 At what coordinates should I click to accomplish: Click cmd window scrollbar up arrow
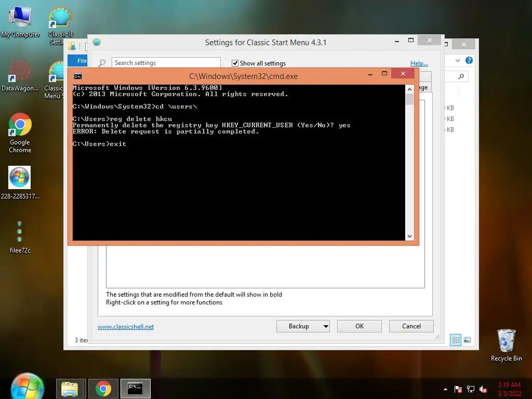(409, 89)
